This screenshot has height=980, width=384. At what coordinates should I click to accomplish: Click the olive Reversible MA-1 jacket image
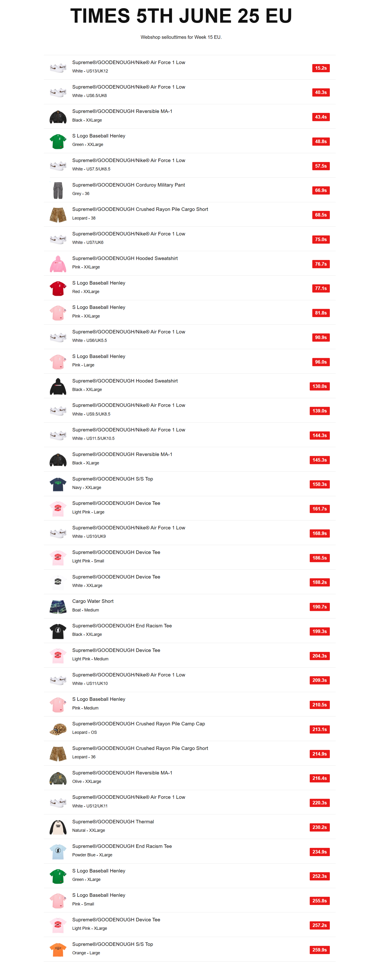point(58,778)
